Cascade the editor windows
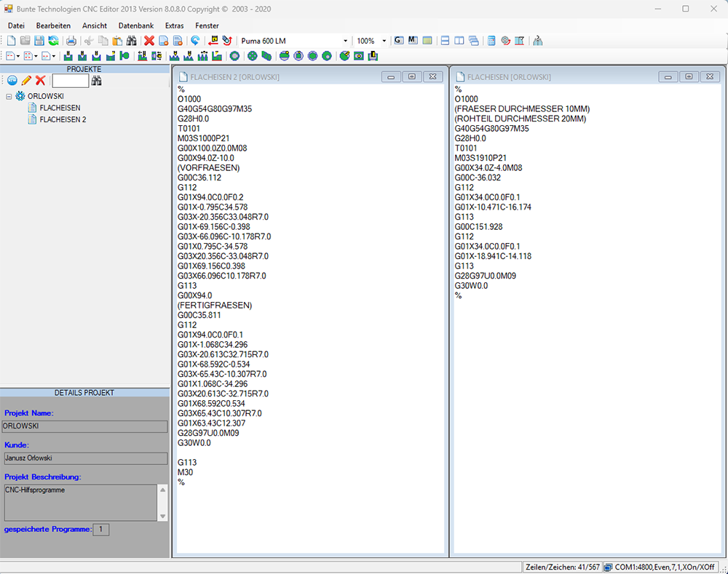728x574 pixels. (474, 41)
